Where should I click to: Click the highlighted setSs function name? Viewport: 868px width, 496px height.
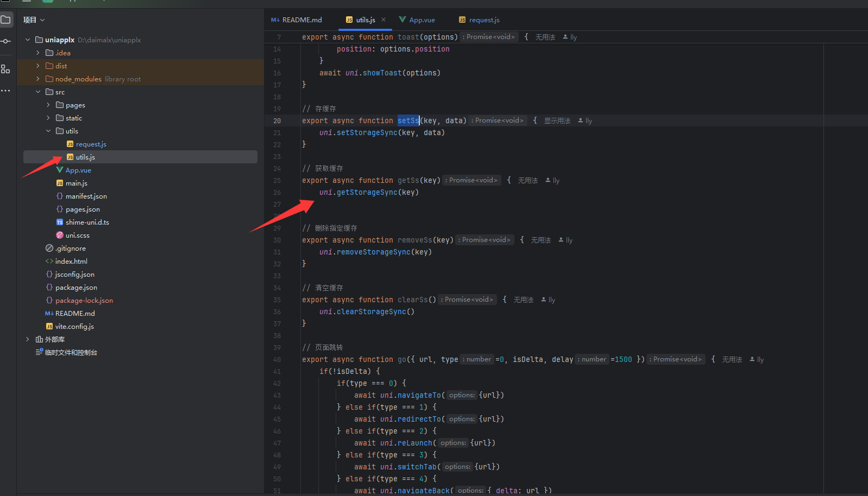pos(408,120)
